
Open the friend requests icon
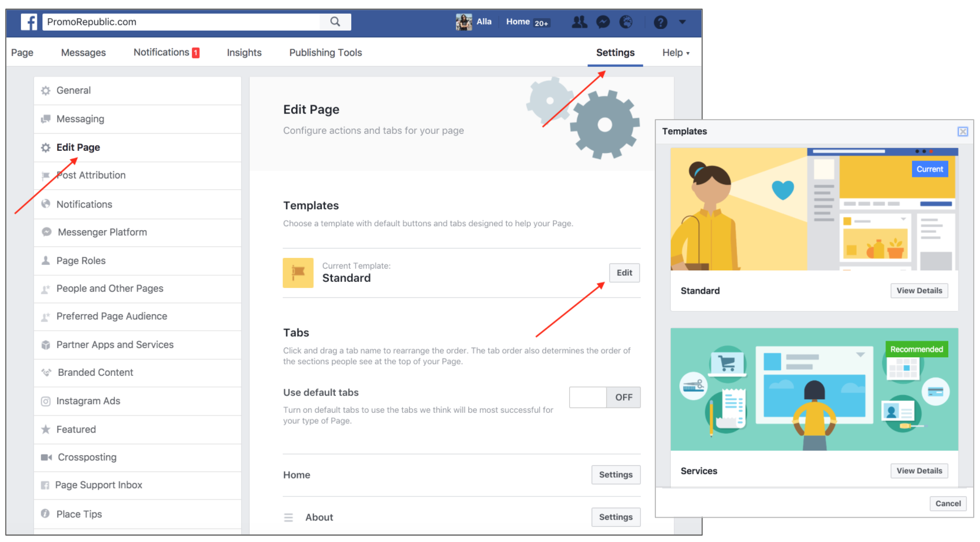(x=580, y=22)
